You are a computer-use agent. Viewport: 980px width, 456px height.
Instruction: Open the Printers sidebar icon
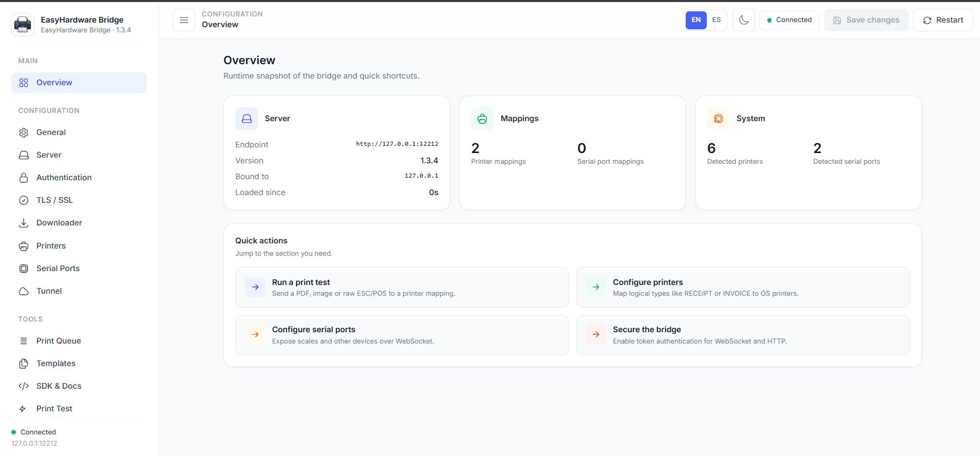(24, 246)
